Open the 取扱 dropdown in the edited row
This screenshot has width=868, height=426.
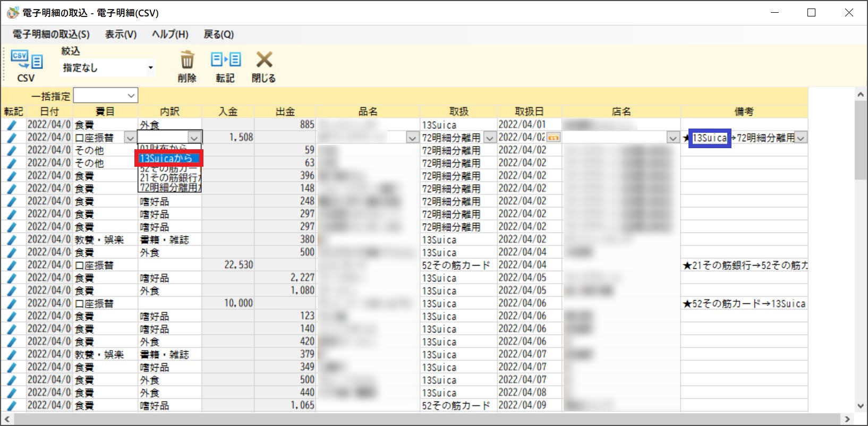click(490, 138)
